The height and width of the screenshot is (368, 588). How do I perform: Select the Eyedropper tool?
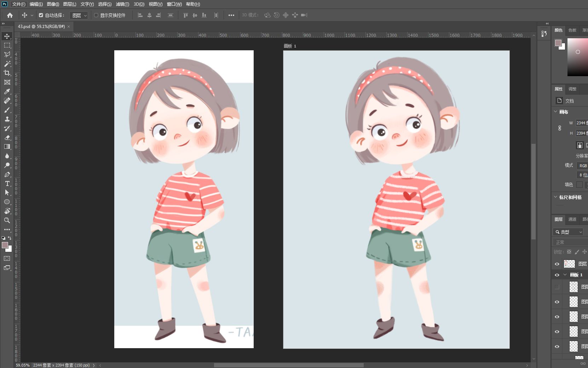click(x=7, y=91)
